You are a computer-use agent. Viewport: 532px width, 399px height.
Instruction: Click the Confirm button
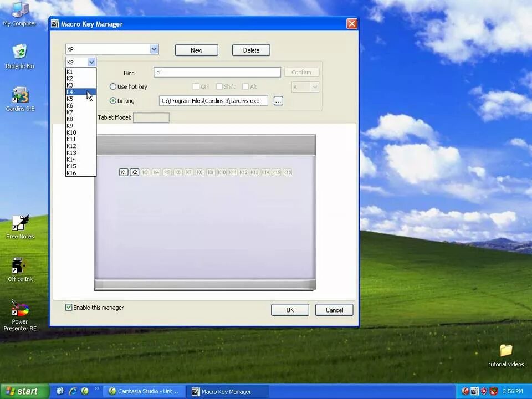click(x=301, y=72)
